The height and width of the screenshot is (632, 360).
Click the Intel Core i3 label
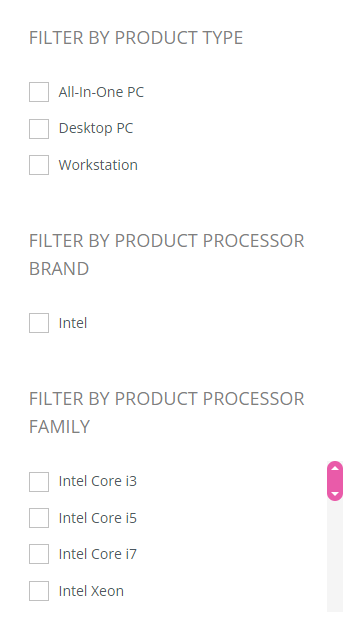tap(98, 481)
